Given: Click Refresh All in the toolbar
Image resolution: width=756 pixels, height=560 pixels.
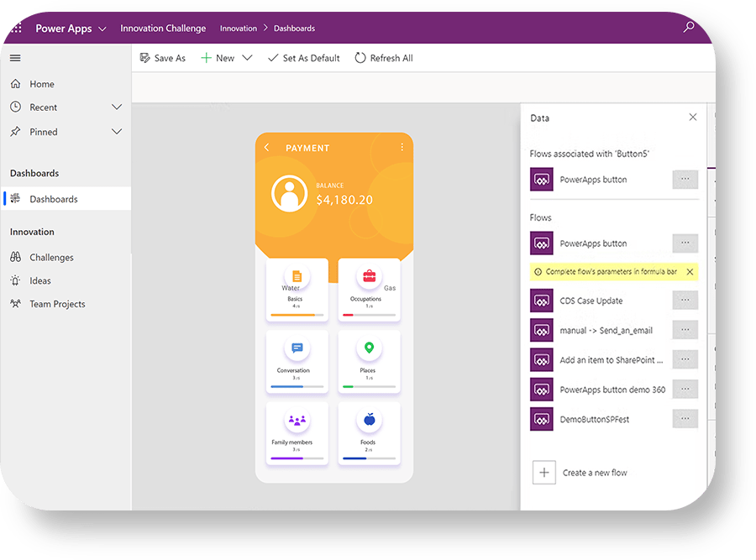Looking at the screenshot, I should point(383,58).
